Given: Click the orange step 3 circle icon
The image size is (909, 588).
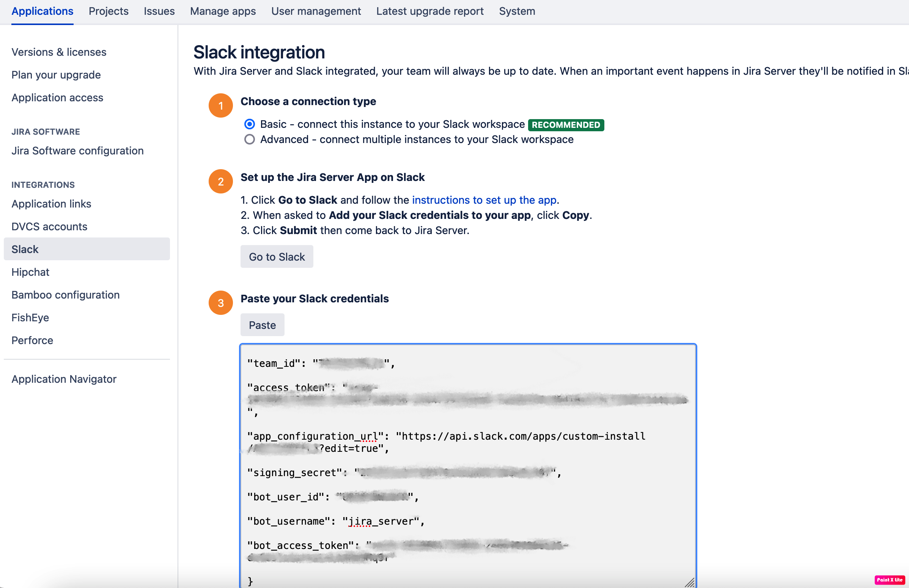Looking at the screenshot, I should pos(221,303).
